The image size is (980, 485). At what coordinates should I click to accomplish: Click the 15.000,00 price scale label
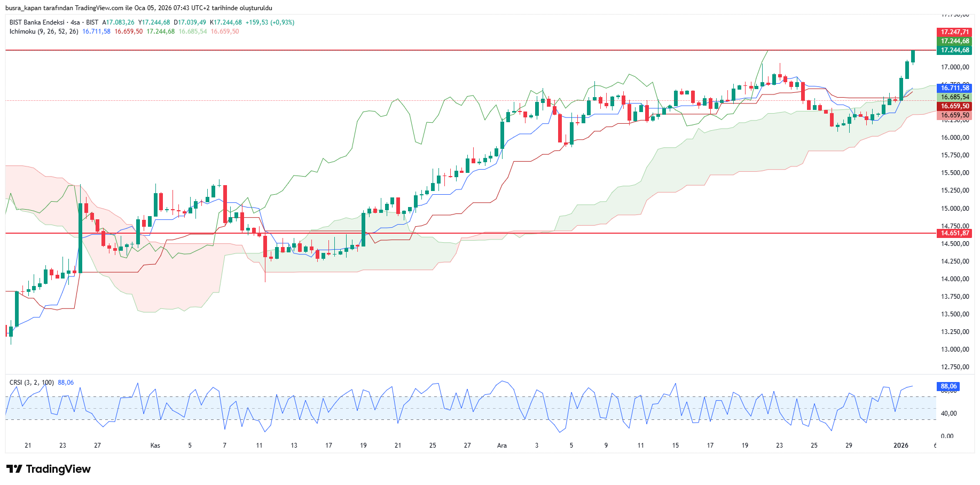pos(954,209)
